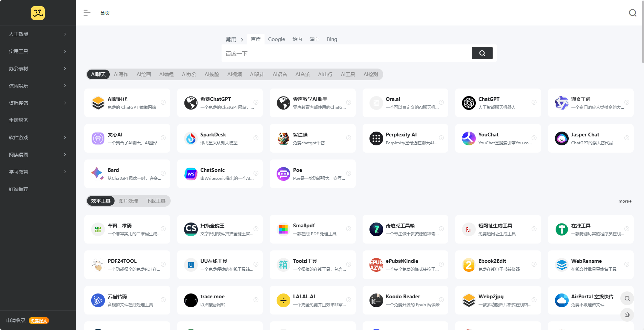644x330 pixels.
Task: Click the dark search submit button
Action: coord(482,53)
